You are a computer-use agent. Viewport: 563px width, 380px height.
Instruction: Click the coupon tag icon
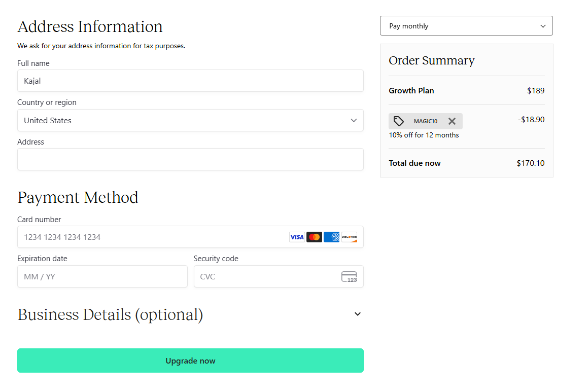point(399,121)
